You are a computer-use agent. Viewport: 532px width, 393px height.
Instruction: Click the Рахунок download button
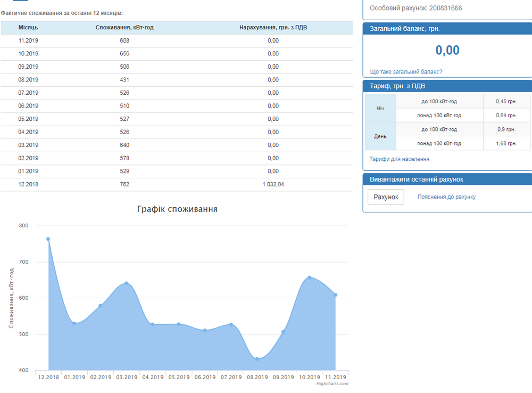[x=386, y=197]
